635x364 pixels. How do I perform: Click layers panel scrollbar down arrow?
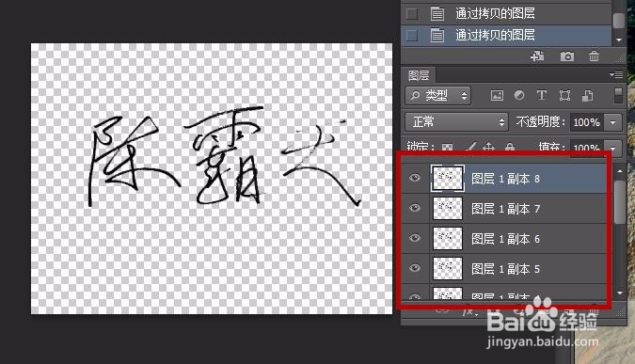tap(620, 293)
